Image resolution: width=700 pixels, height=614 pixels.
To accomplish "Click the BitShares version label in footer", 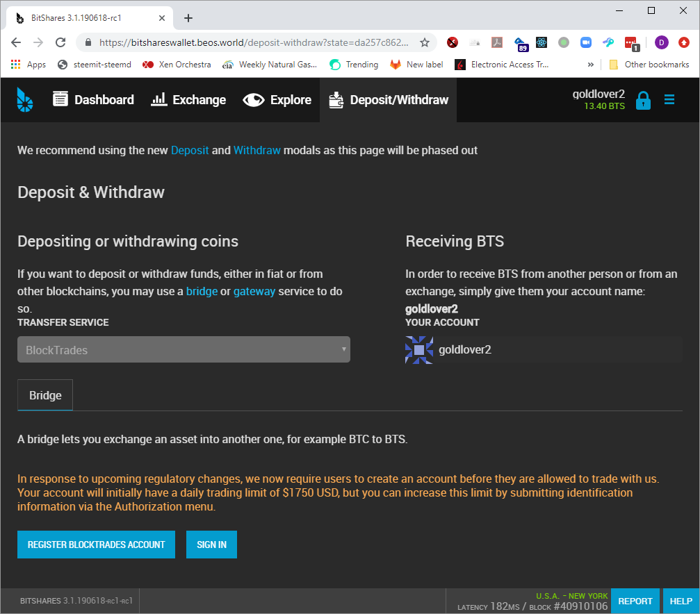I will point(76,601).
